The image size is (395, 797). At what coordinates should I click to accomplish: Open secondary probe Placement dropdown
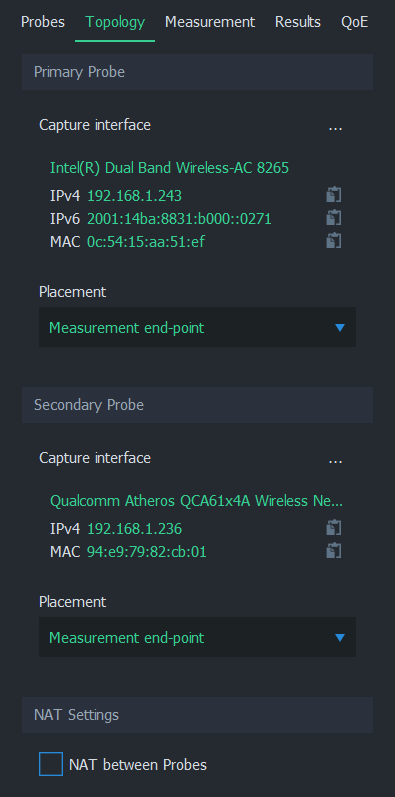(197, 637)
